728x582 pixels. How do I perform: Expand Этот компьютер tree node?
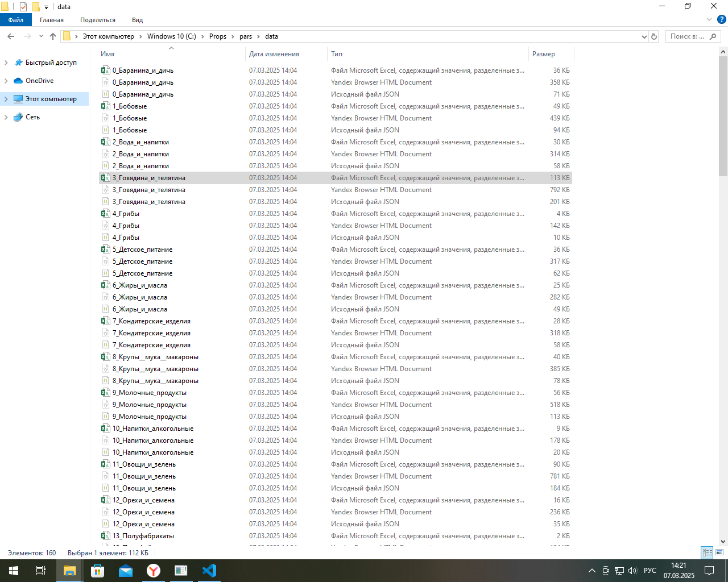[6, 99]
